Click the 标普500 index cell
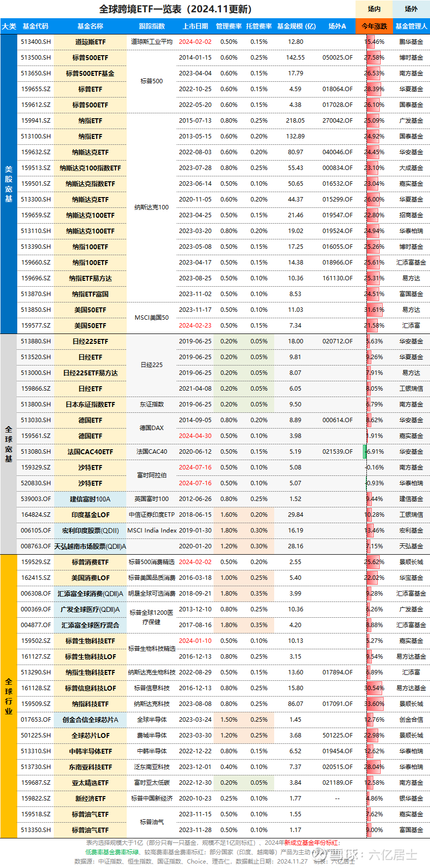 pos(152,81)
